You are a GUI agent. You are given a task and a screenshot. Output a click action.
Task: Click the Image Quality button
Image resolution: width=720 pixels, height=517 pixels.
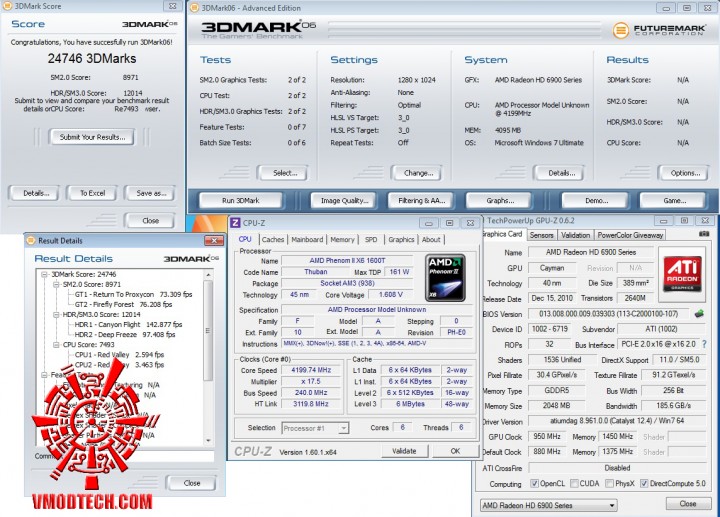point(344,201)
